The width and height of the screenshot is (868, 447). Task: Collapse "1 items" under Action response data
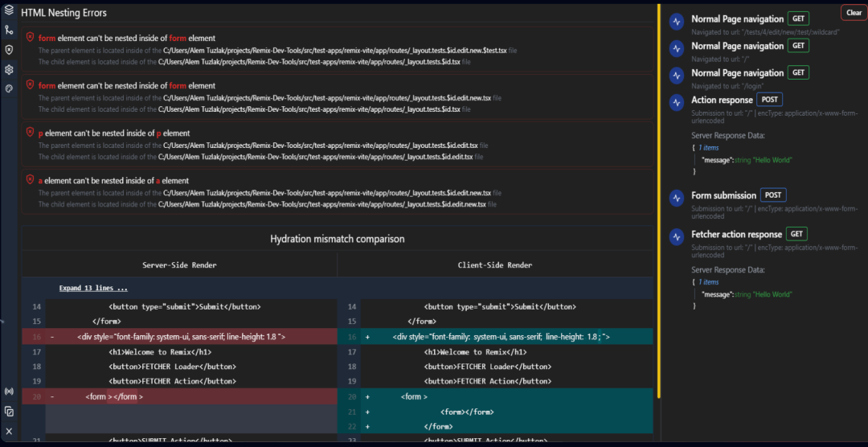(x=708, y=148)
